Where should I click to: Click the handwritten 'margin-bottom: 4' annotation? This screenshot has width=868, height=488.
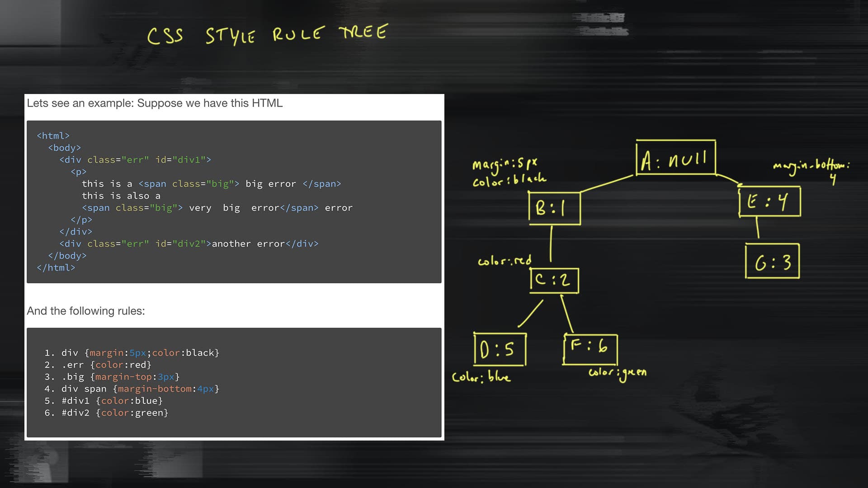(811, 171)
